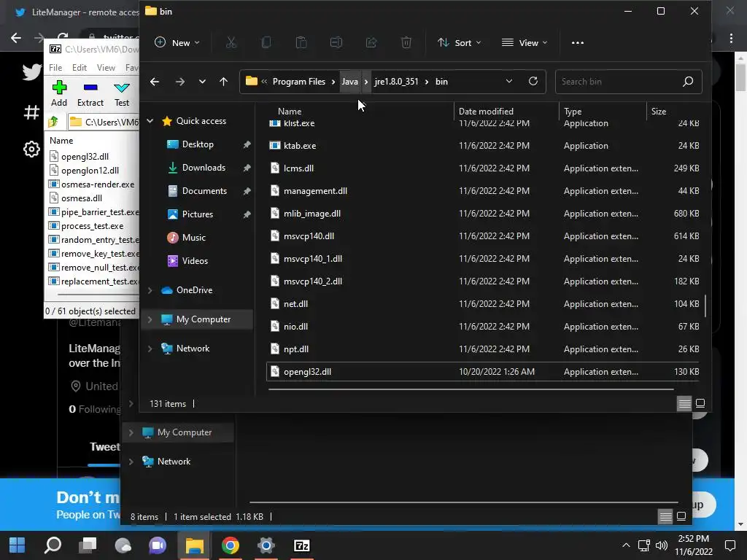Expand My Computer node in bin window
Viewport: 747px width, 560px height.
pyautogui.click(x=150, y=319)
